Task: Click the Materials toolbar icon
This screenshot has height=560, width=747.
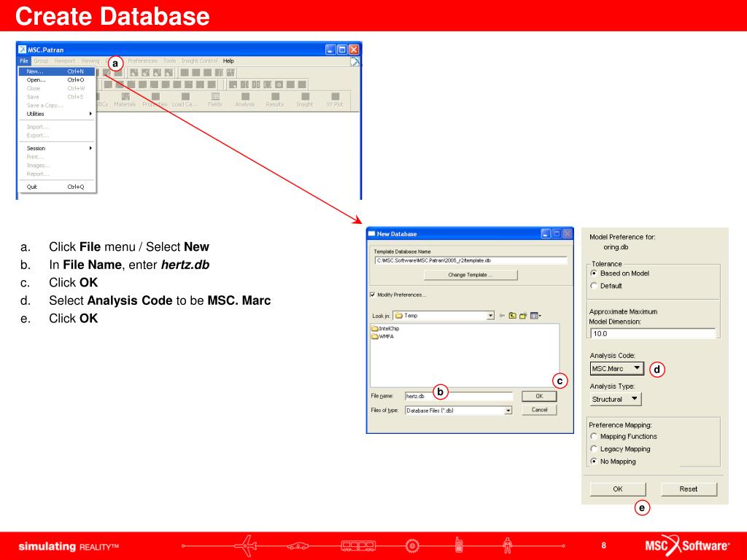Action: [125, 99]
